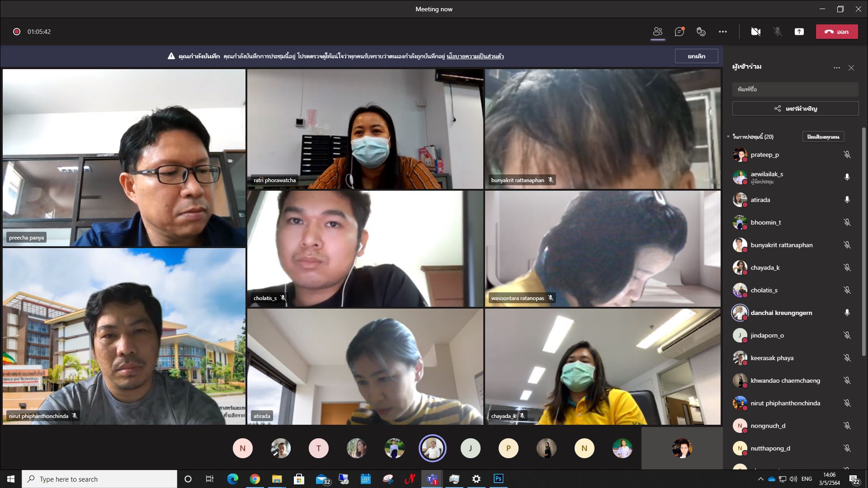
Task: Click the participant name search field
Action: [795, 89]
